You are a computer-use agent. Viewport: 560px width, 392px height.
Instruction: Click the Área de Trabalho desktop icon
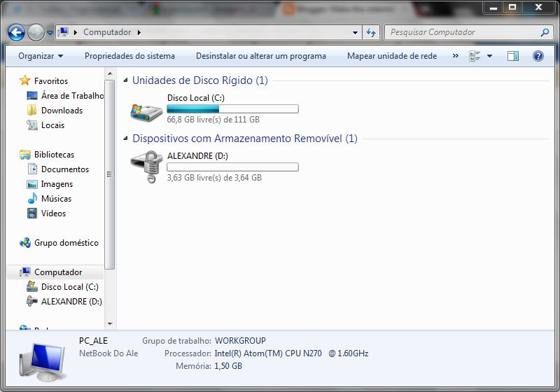32,96
